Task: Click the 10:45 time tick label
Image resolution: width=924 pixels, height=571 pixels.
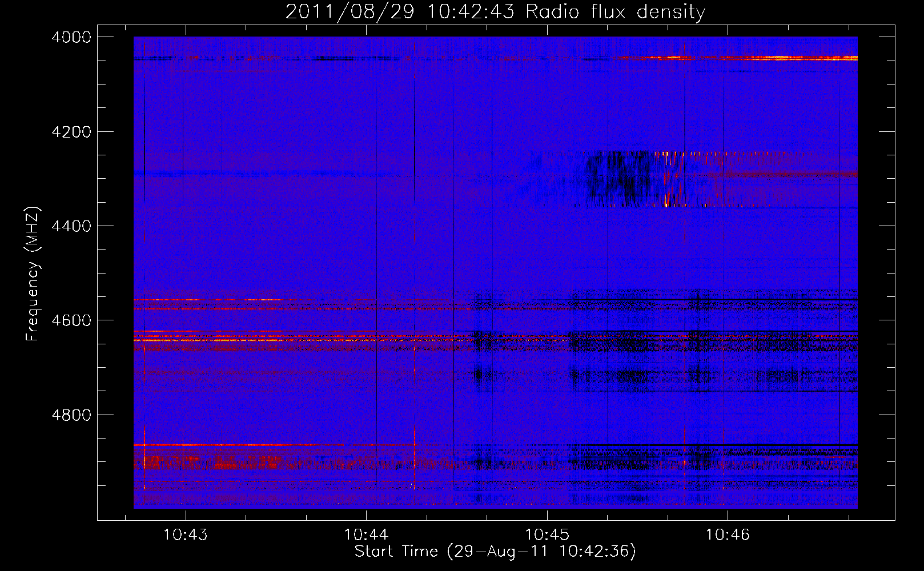Action: 547,535
